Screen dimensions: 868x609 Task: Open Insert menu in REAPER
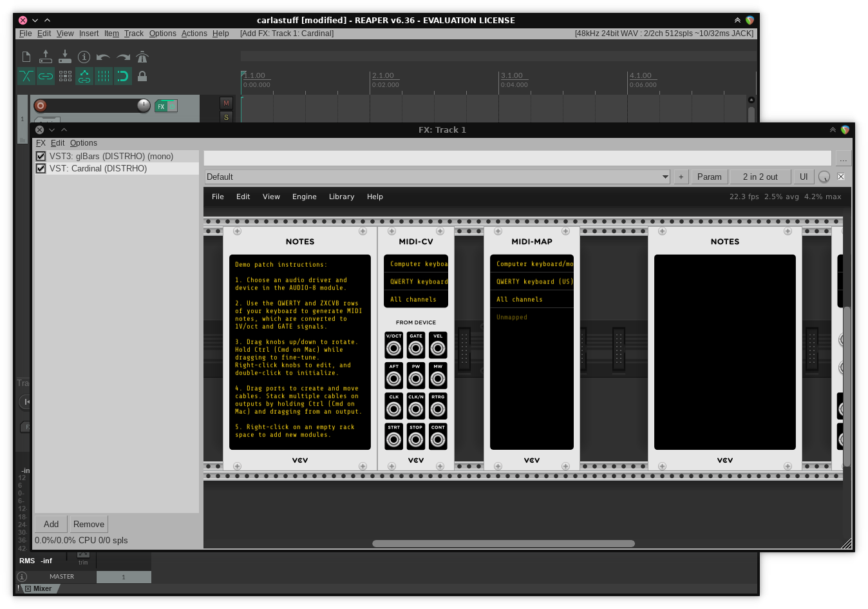pyautogui.click(x=89, y=34)
